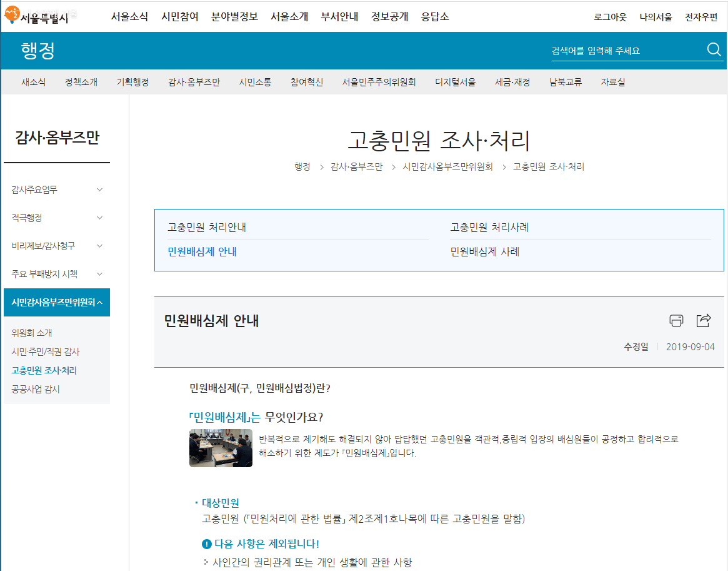Screen dimensions: 728x571
Task: Open the 정보공개 top menu
Action: coord(389,17)
